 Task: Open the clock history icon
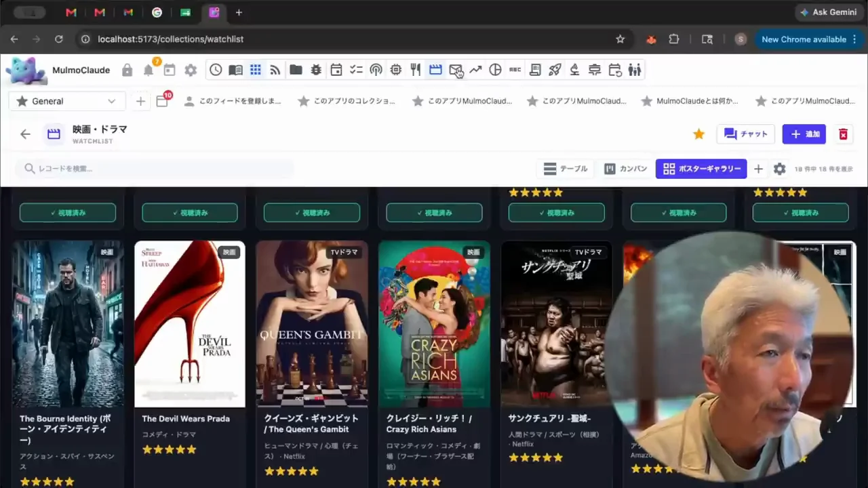point(216,70)
